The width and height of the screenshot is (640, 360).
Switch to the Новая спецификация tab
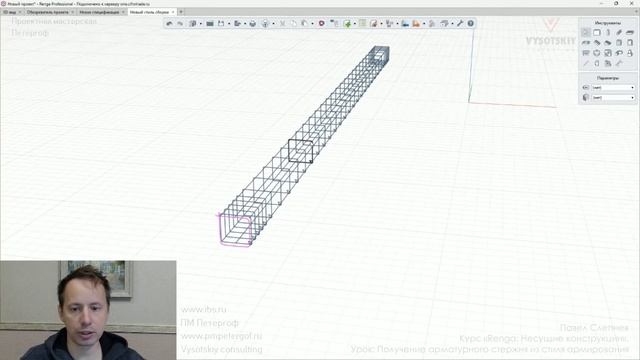(99, 12)
